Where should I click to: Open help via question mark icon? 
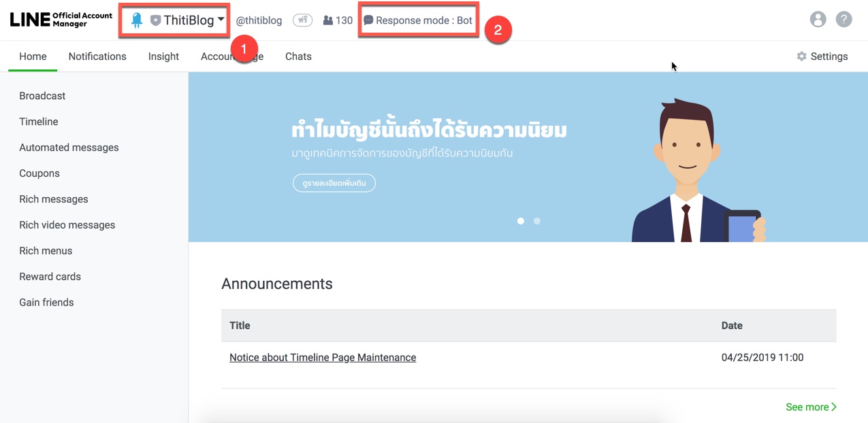[x=843, y=20]
